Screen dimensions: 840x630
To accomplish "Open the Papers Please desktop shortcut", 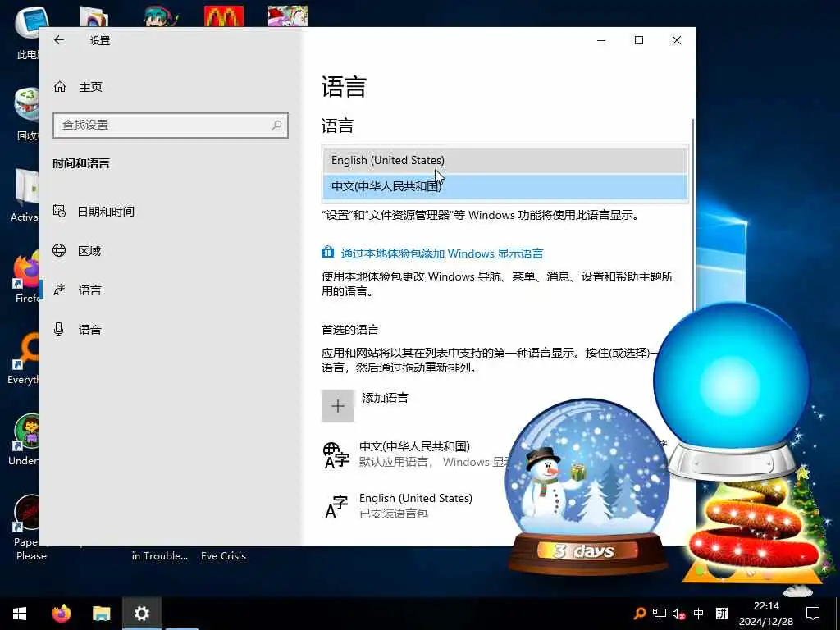I will click(27, 527).
